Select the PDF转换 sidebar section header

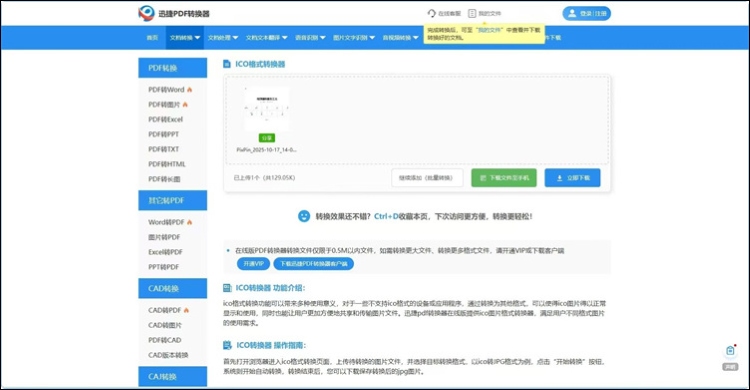pyautogui.click(x=173, y=68)
